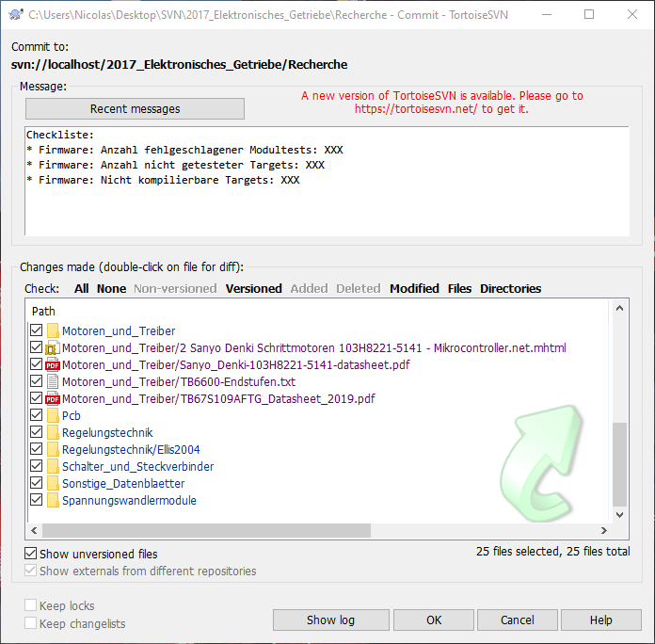655x644 pixels.
Task: Click the svn://localhost repository URL text
Action: point(179,64)
